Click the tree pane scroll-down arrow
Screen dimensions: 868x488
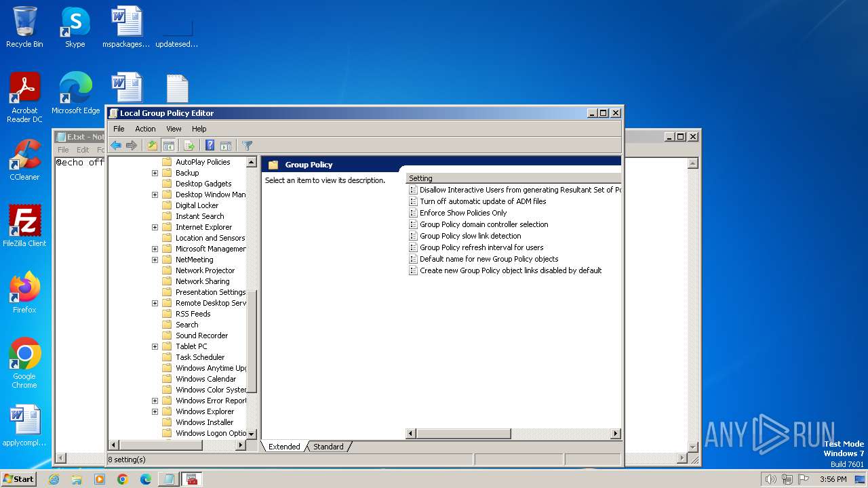252,434
